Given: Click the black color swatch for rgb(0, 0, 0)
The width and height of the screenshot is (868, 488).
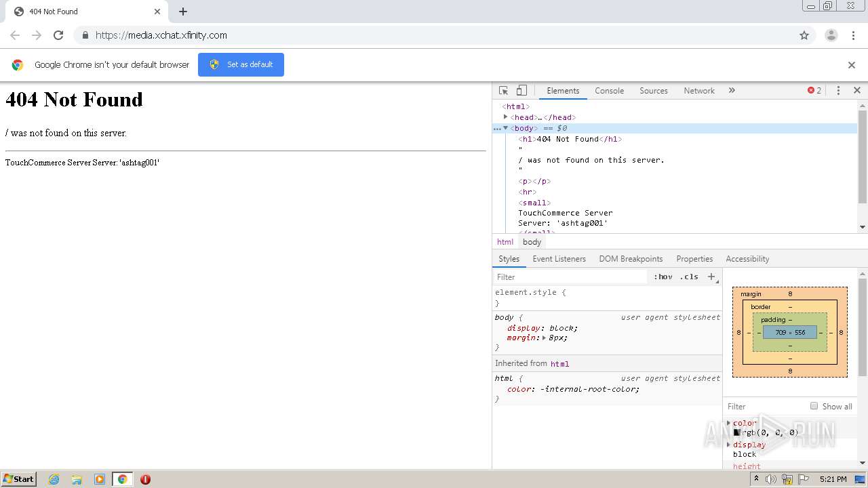Looking at the screenshot, I should tap(736, 432).
